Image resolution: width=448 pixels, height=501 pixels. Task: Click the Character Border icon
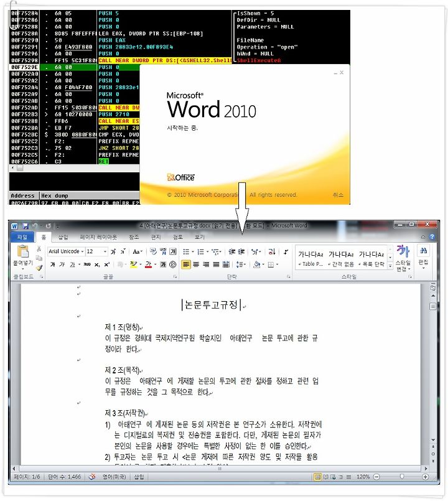tap(173, 251)
